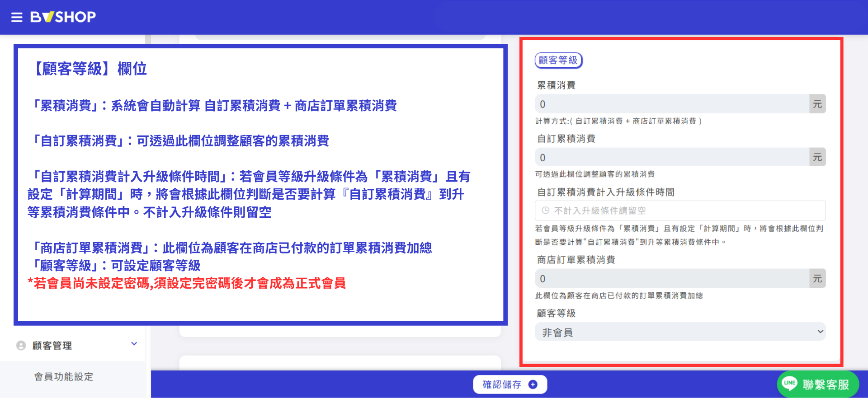This screenshot has height=398, width=868.
Task: Open 會員功能設定 in sidebar
Action: tap(64, 377)
